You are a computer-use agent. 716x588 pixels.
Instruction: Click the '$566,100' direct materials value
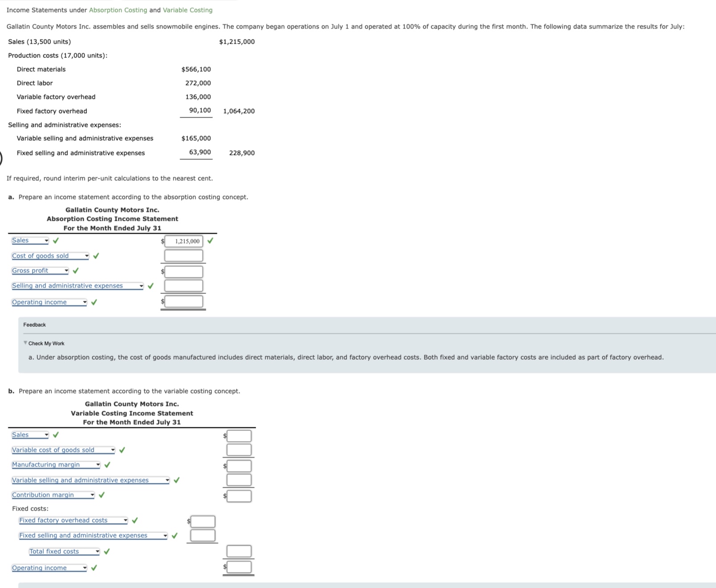(196, 69)
